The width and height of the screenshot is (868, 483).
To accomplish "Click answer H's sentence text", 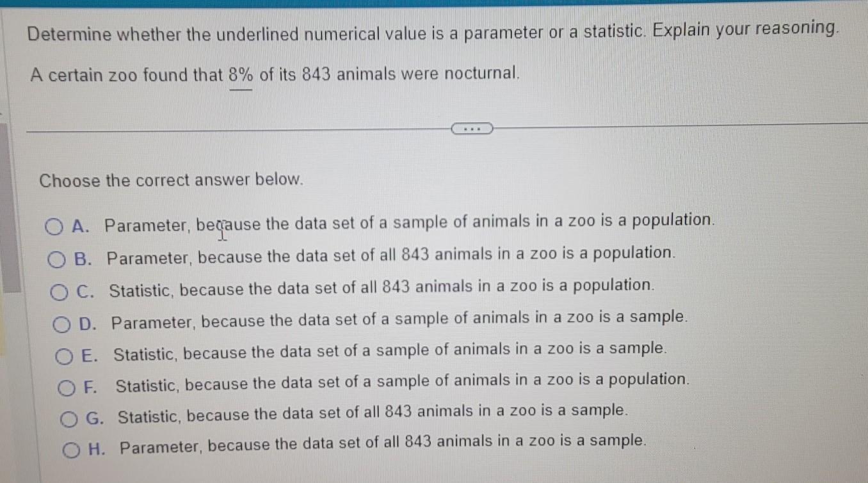I will [x=383, y=443].
